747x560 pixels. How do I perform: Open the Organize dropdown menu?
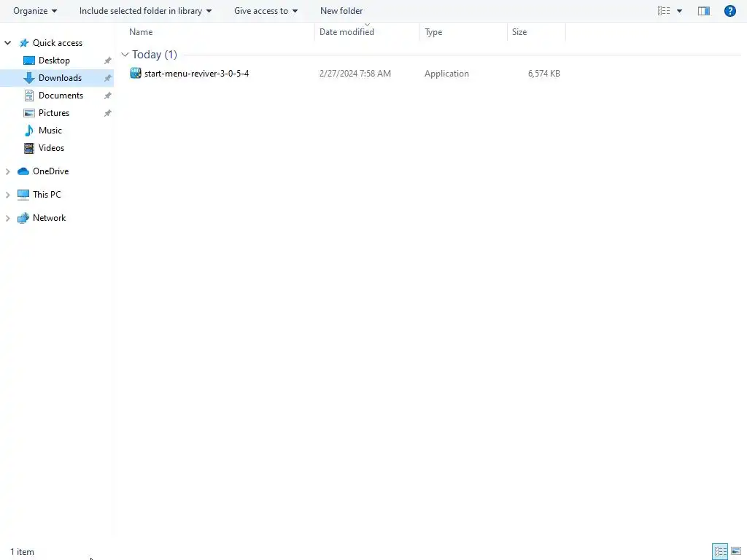35,10
